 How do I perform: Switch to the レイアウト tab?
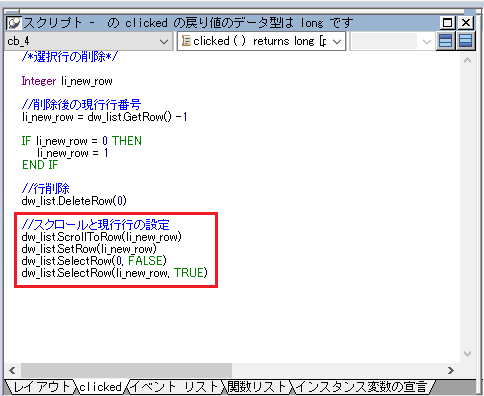point(41,387)
